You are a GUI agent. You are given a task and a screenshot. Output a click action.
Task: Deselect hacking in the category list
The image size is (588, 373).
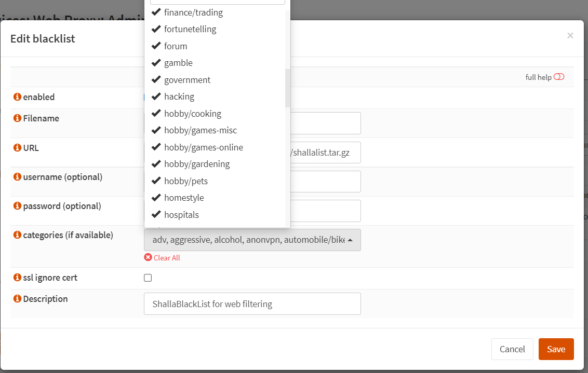[179, 96]
